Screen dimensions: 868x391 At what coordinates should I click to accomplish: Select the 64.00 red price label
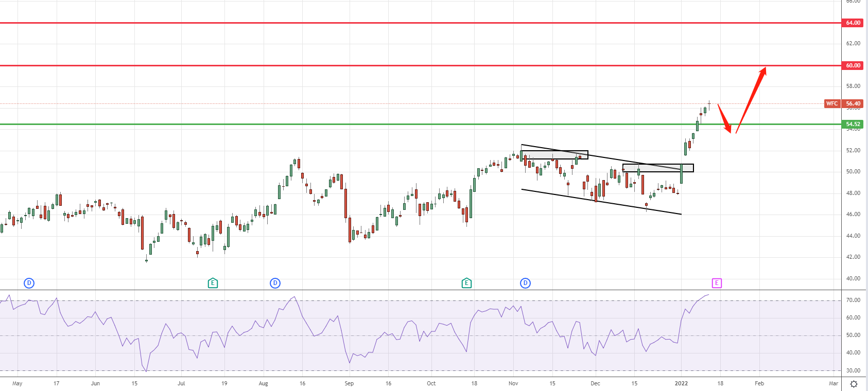853,23
